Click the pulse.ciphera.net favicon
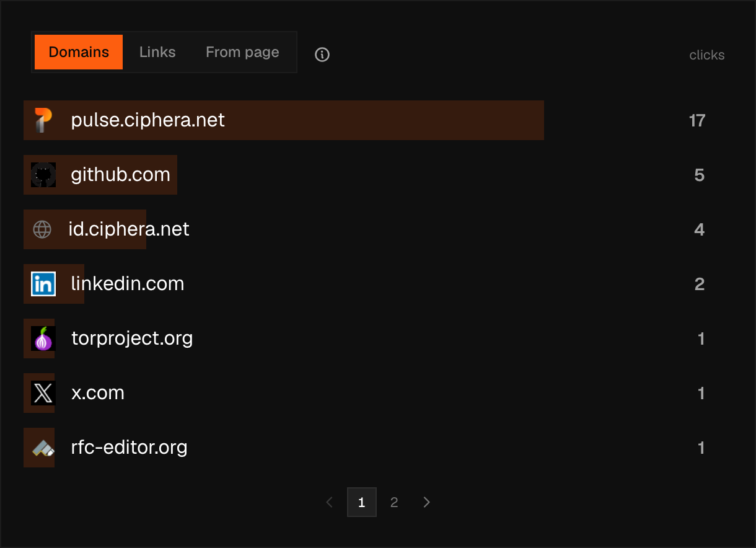Image resolution: width=756 pixels, height=548 pixels. click(x=43, y=120)
